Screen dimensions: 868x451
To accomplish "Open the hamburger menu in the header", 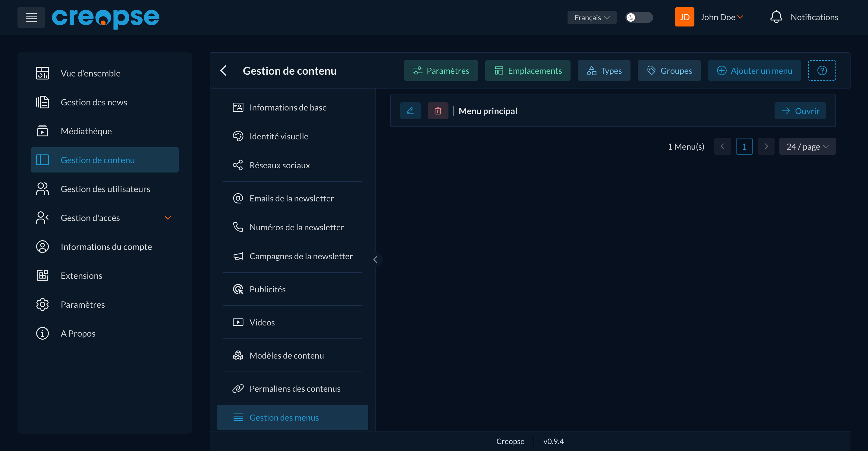I will click(x=31, y=17).
